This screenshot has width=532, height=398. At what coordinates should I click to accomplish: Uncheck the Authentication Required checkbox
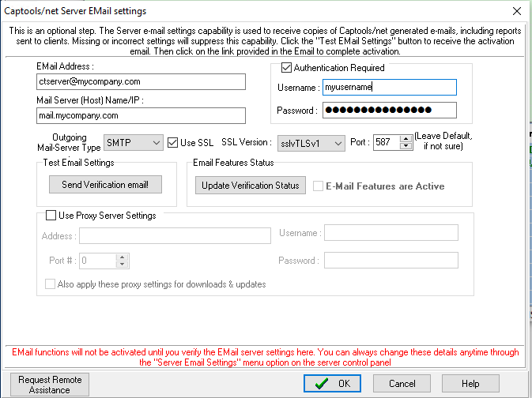click(x=286, y=68)
